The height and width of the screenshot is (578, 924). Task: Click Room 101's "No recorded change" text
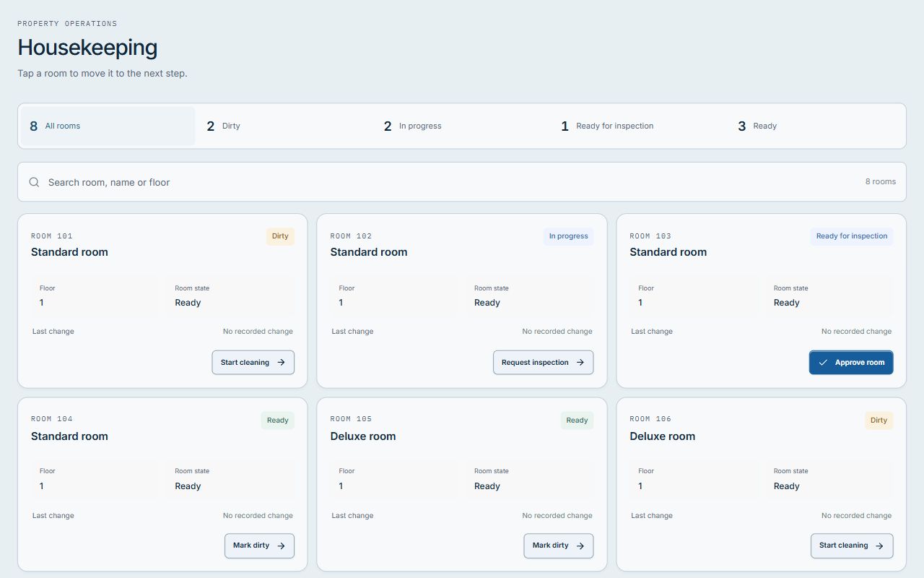tap(258, 332)
